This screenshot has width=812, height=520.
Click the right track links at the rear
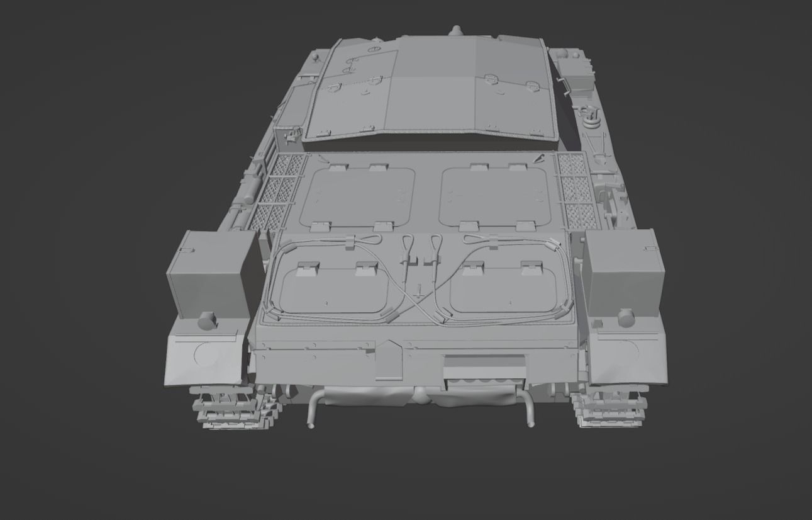609,408
